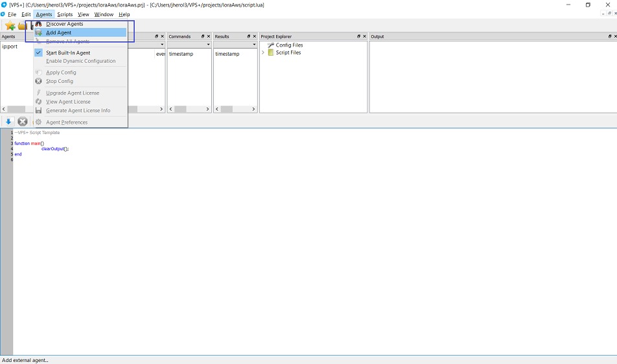Close the Results panel
This screenshot has height=364, width=617.
(x=255, y=37)
